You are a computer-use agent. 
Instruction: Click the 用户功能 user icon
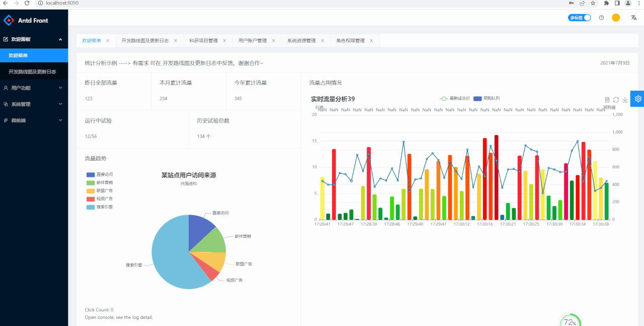tap(6, 88)
